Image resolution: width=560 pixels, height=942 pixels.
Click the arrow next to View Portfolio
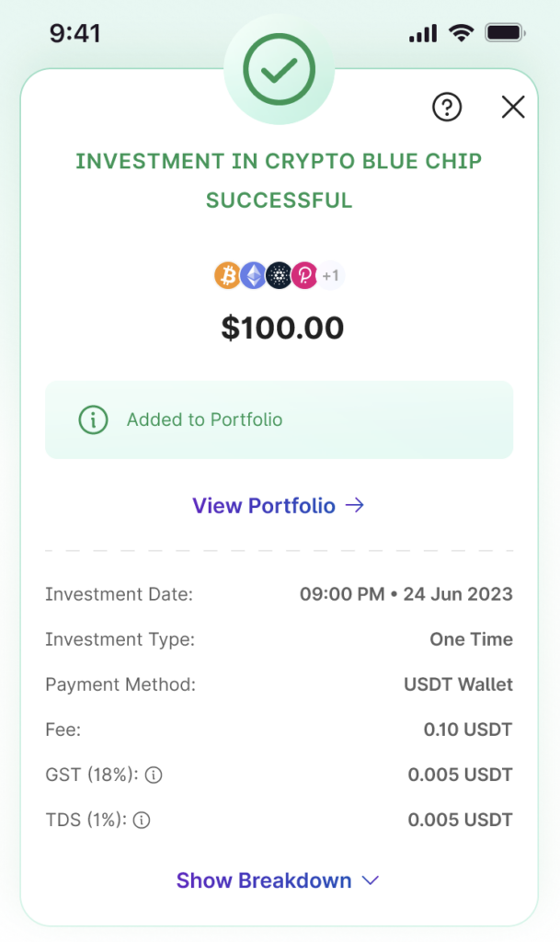[355, 505]
